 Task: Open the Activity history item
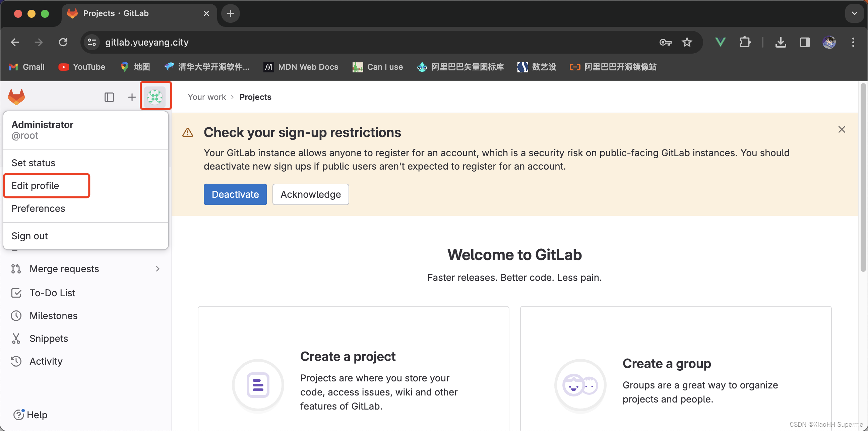(x=46, y=361)
